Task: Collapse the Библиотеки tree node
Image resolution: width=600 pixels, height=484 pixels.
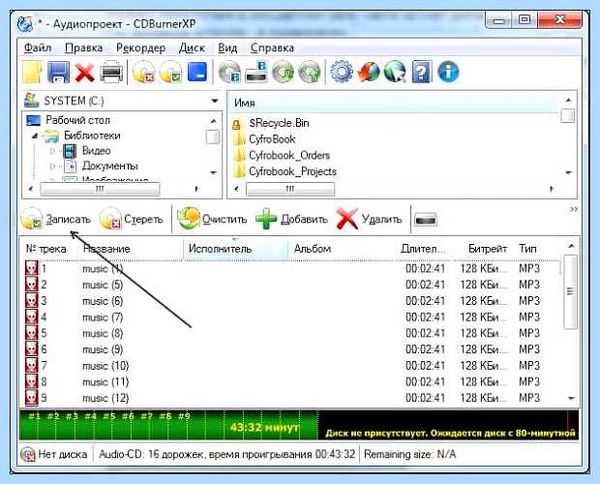Action: click(x=35, y=136)
